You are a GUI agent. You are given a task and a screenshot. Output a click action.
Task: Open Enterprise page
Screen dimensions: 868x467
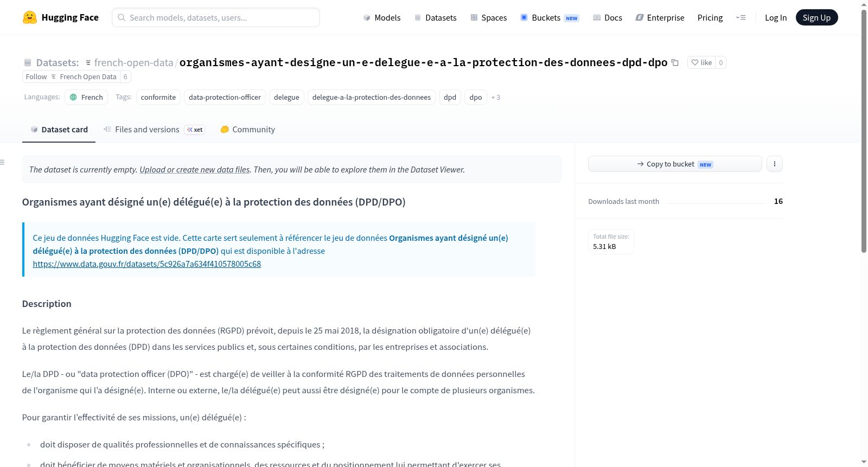coord(660,18)
